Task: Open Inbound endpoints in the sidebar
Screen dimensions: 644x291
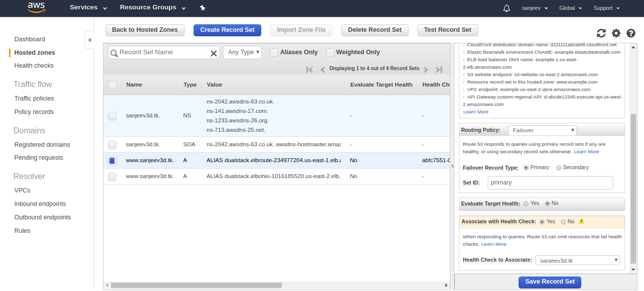Action: pos(40,204)
